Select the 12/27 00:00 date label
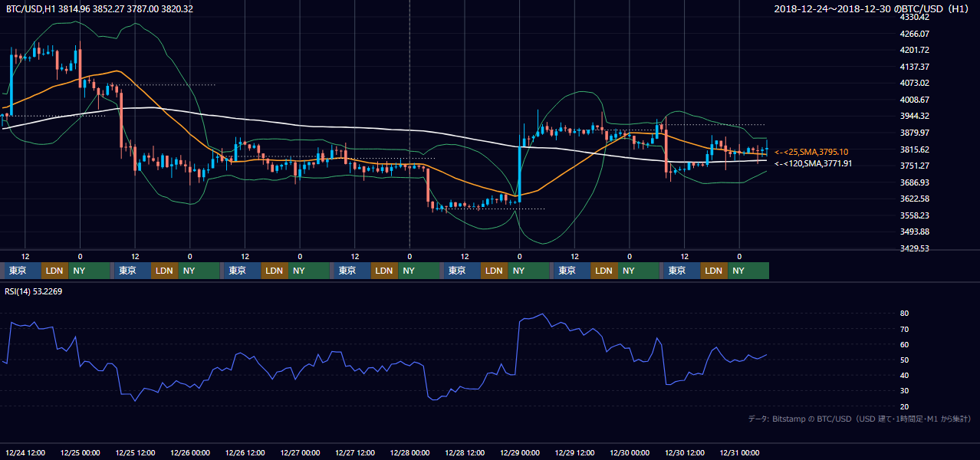The width and height of the screenshot is (980, 460). point(300,453)
